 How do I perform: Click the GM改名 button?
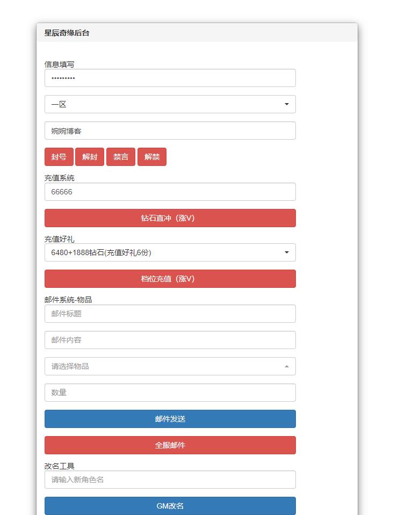click(x=170, y=506)
